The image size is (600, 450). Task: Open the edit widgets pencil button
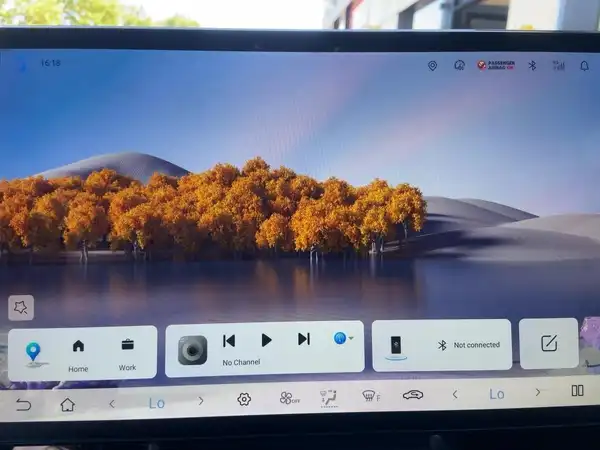549,343
